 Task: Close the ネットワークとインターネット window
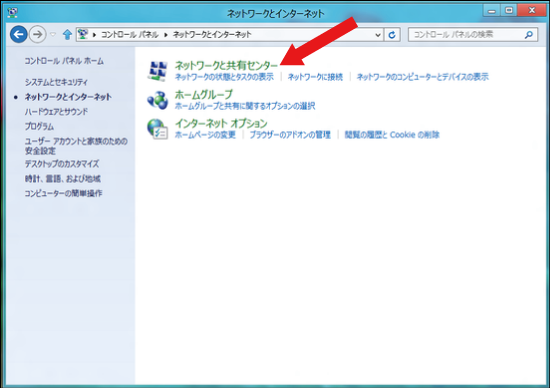pyautogui.click(x=532, y=11)
